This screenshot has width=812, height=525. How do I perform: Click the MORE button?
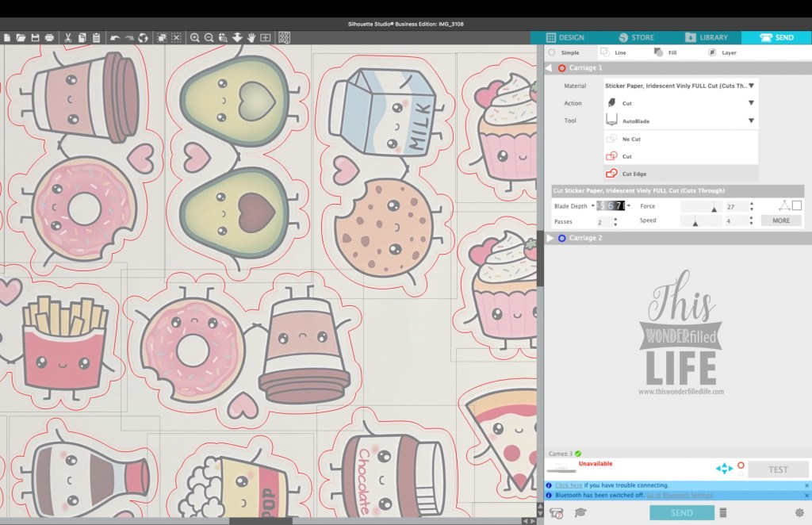pos(780,220)
